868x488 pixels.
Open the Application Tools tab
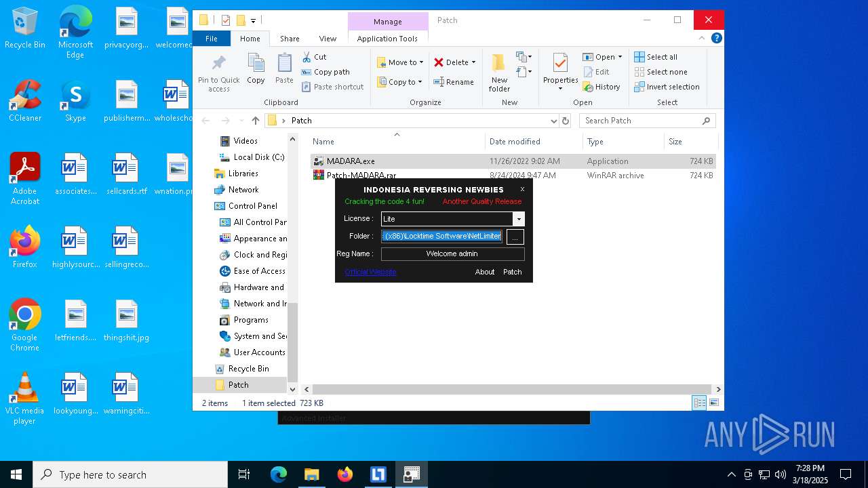pyautogui.click(x=387, y=39)
